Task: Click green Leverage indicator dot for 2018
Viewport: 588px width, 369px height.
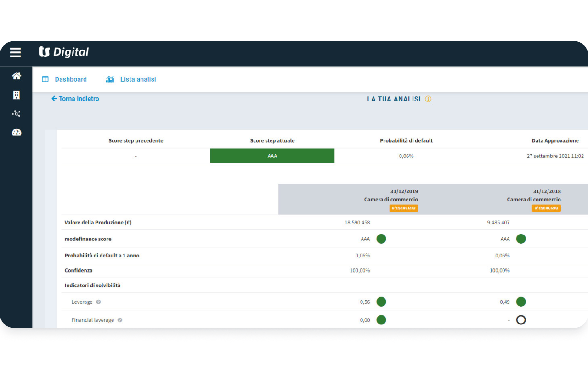Action: click(521, 302)
